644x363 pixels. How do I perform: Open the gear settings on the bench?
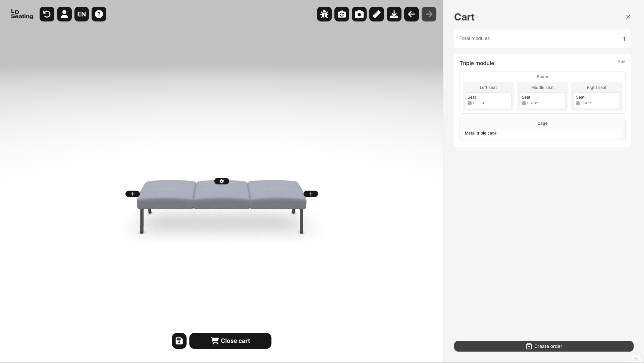point(222,181)
